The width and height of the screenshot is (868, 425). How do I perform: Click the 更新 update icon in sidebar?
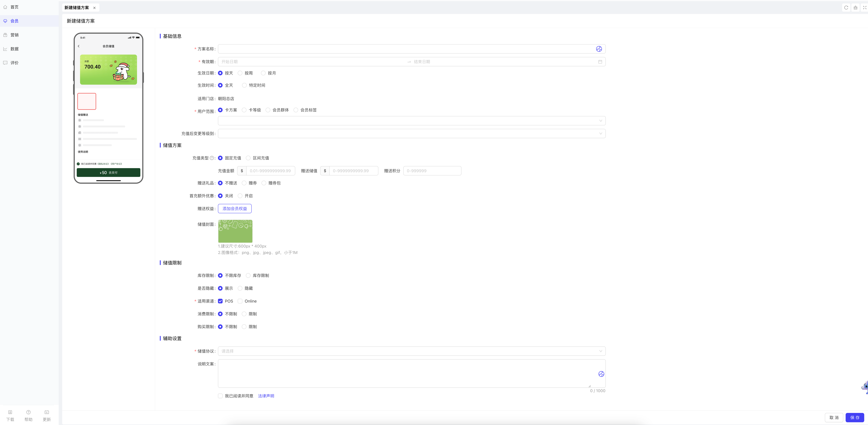pyautogui.click(x=47, y=412)
